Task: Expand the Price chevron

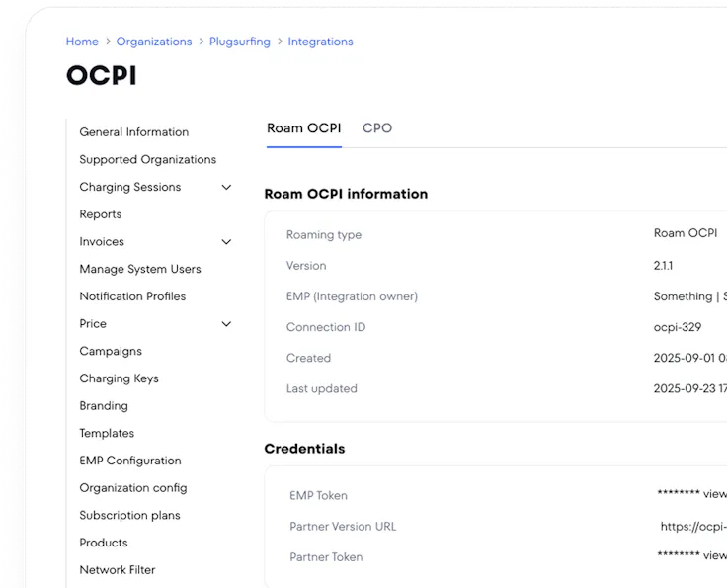Action: [x=226, y=324]
